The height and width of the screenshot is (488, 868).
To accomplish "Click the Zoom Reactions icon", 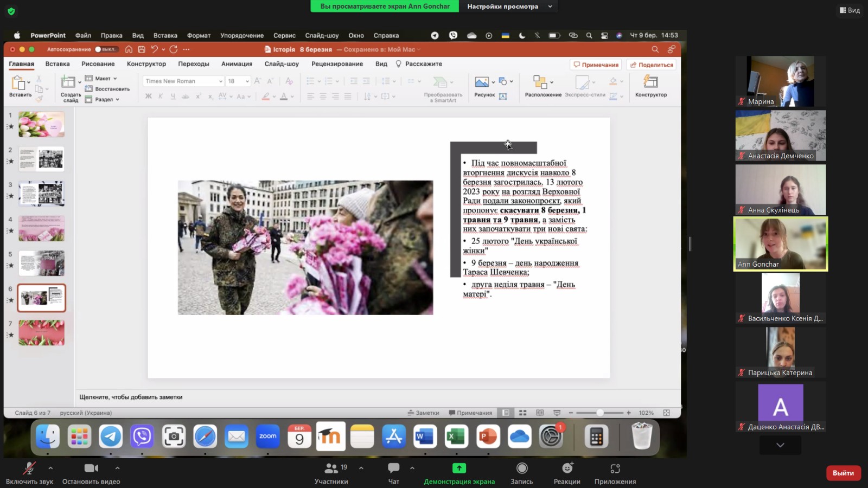I will click(x=567, y=468).
